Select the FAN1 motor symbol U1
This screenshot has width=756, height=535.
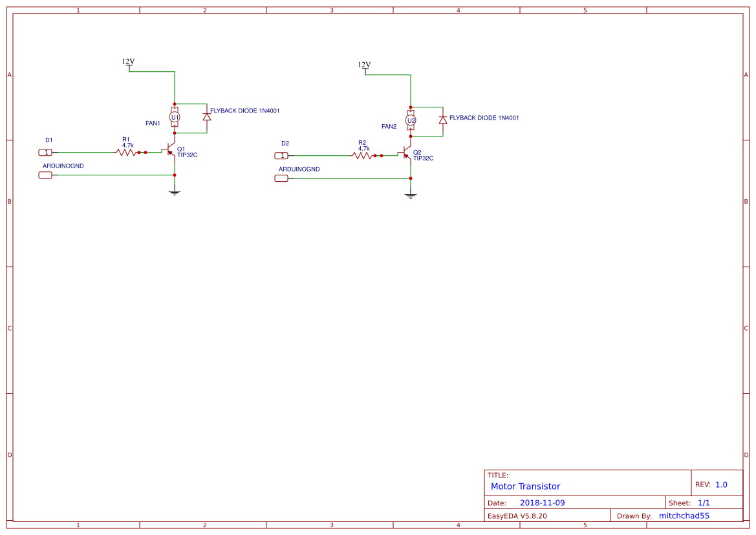click(x=173, y=116)
